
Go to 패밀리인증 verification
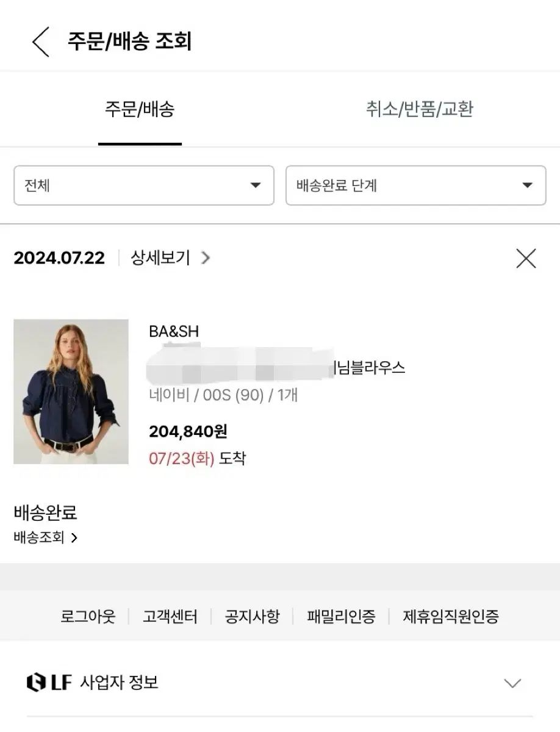[x=341, y=616]
